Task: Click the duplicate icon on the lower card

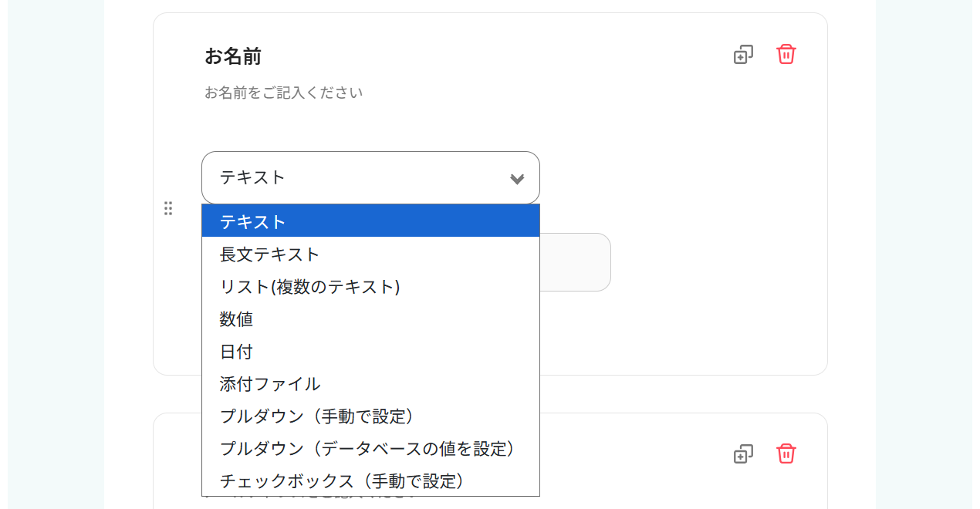Action: coord(743,454)
